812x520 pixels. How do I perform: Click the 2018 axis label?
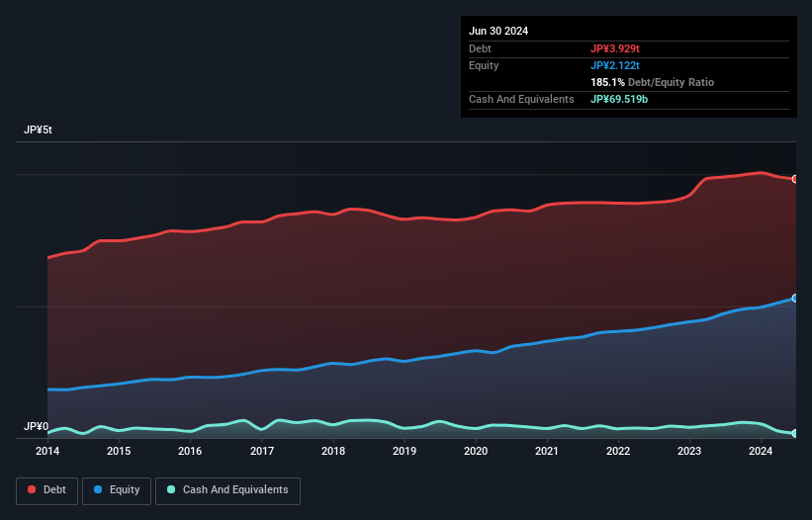[333, 451]
